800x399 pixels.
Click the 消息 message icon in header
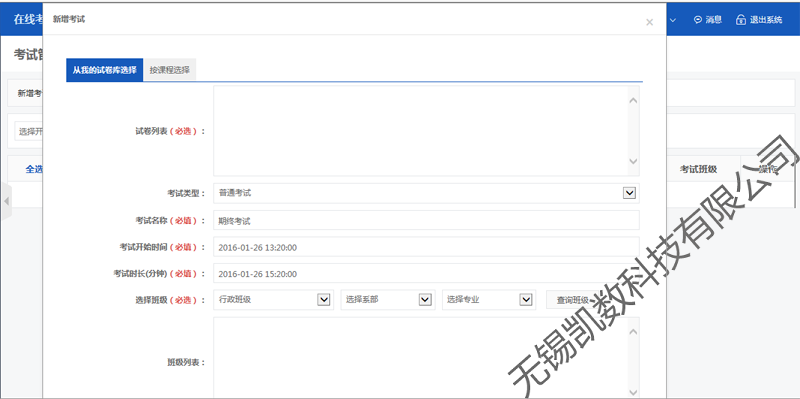coord(698,20)
